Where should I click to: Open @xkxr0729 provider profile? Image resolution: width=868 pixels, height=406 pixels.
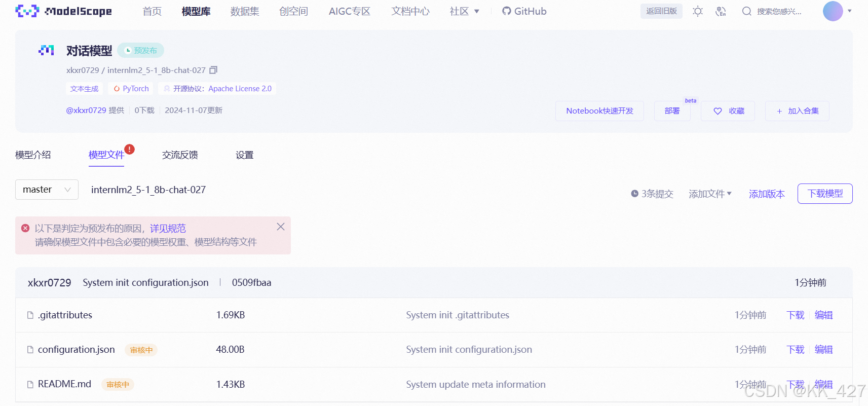[x=86, y=110]
